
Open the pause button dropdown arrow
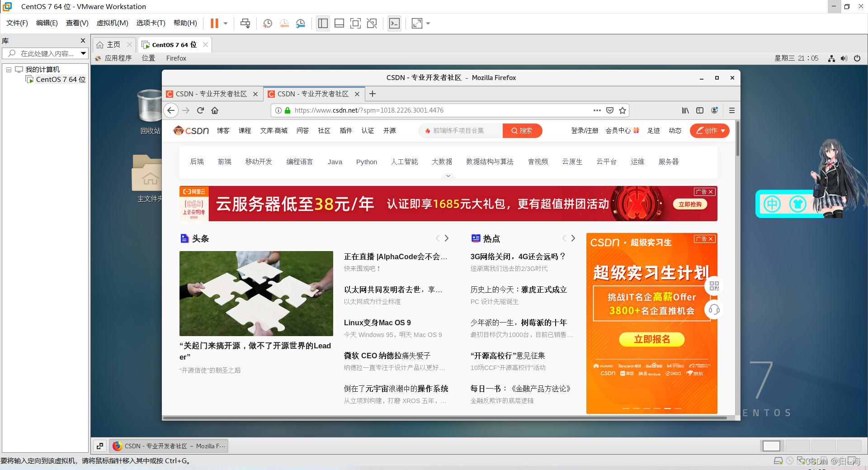tap(225, 23)
